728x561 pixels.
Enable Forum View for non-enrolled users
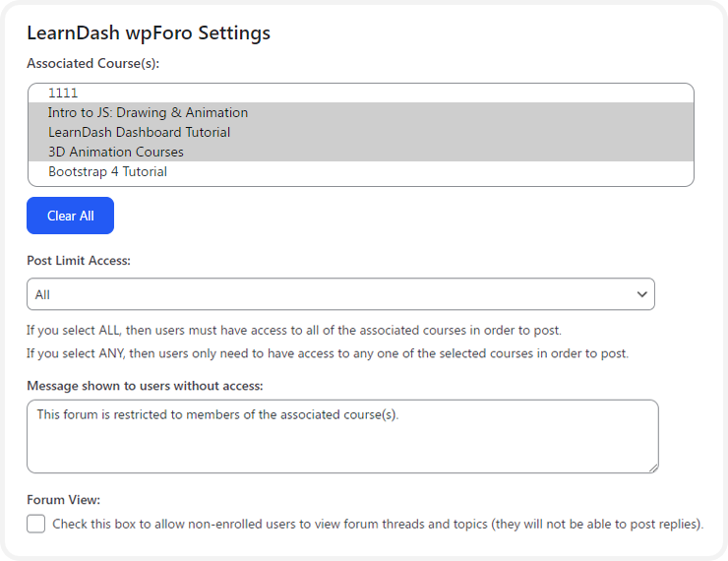click(36, 524)
